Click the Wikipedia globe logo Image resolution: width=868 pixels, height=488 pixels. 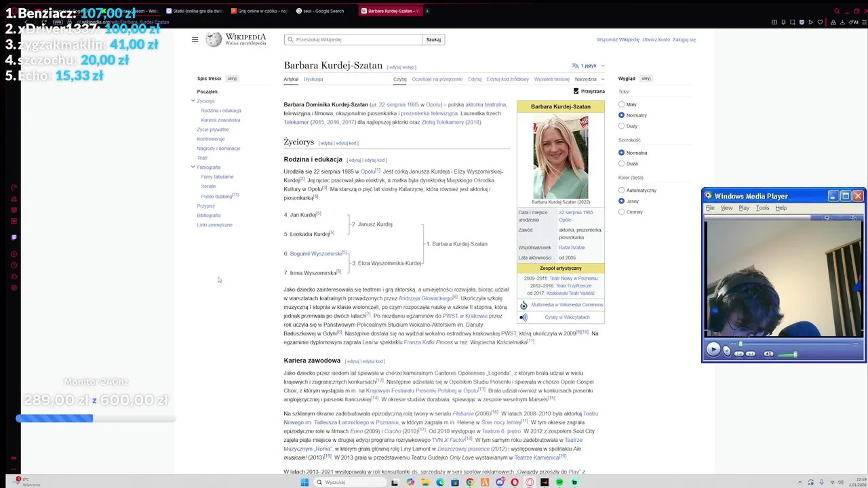tap(214, 39)
